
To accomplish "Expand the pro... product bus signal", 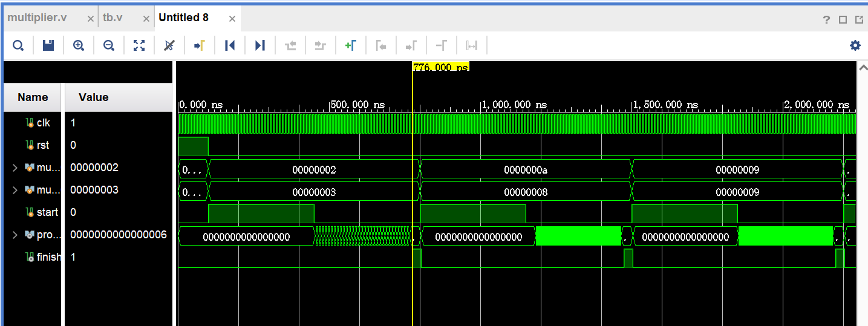I will pyautogui.click(x=15, y=235).
